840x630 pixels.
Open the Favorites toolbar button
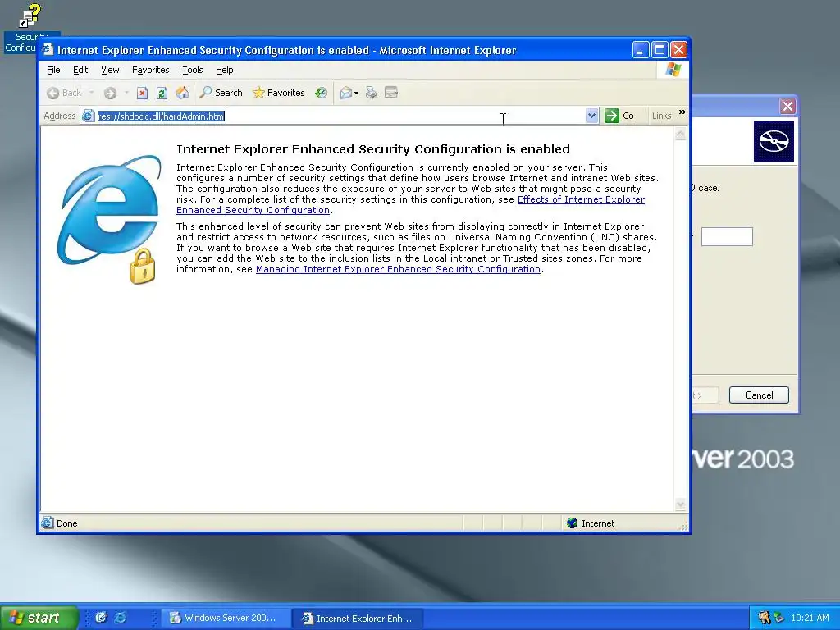[x=279, y=93]
